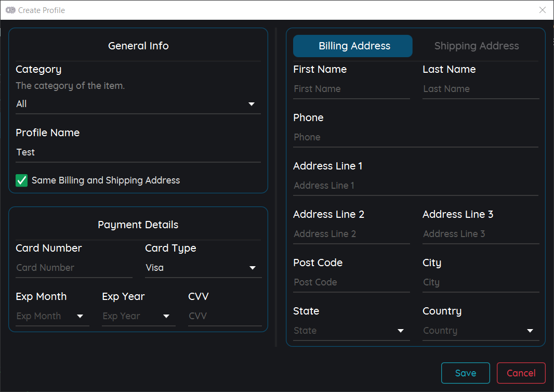Click into the Post Code field
The height and width of the screenshot is (392, 554).
(351, 282)
